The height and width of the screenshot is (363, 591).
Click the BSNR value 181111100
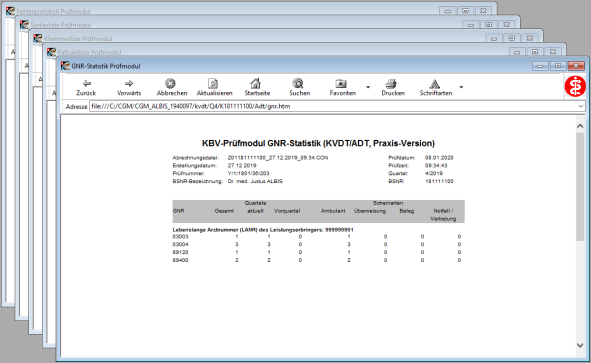click(x=439, y=181)
